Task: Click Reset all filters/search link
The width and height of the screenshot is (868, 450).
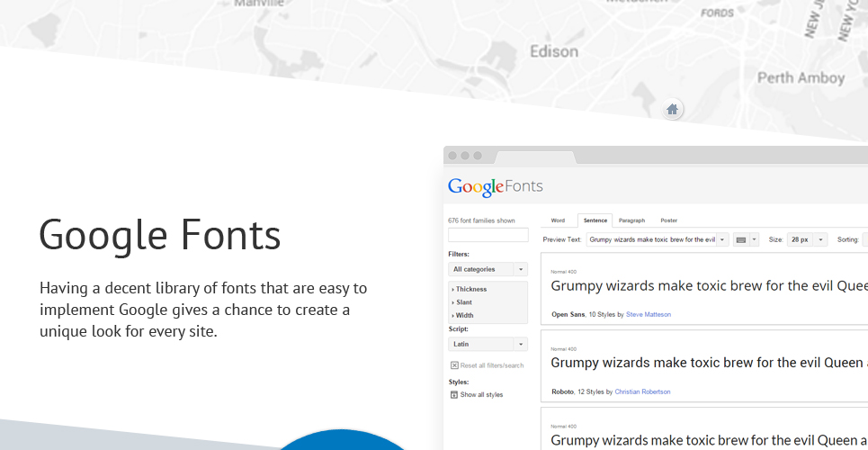Action: (492, 365)
